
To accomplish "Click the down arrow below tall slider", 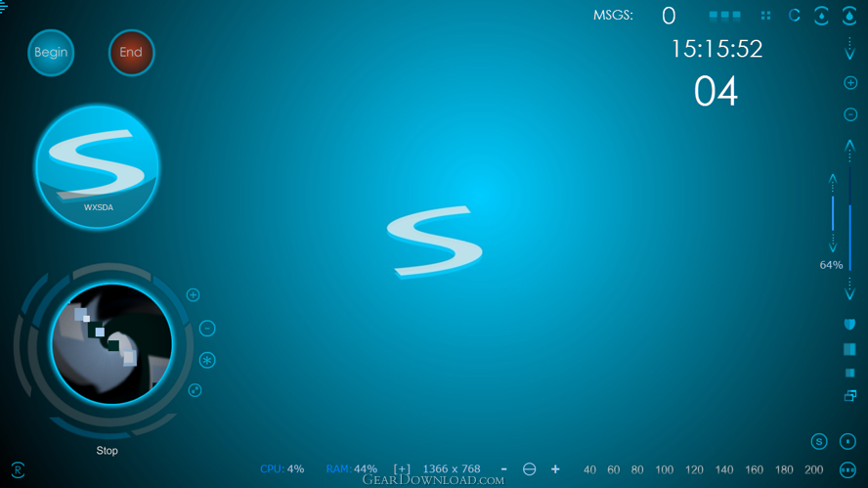I will [849, 289].
